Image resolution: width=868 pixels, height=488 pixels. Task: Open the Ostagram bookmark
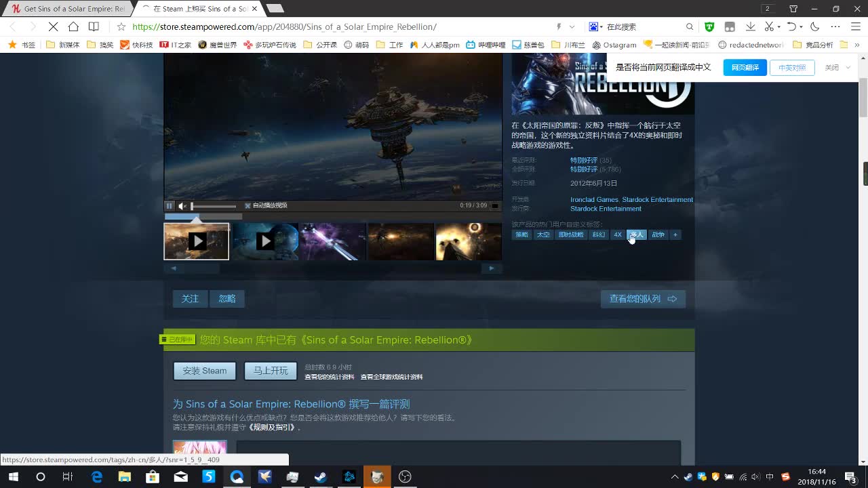click(x=614, y=45)
